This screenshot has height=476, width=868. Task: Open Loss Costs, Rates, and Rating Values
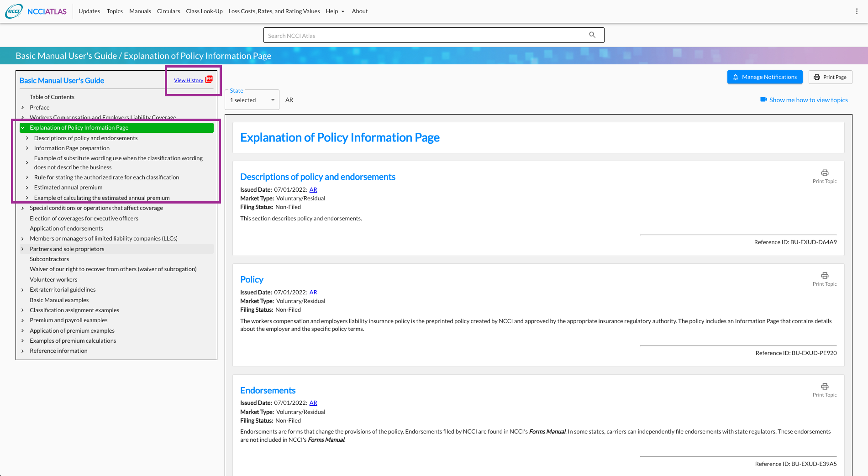[274, 11]
